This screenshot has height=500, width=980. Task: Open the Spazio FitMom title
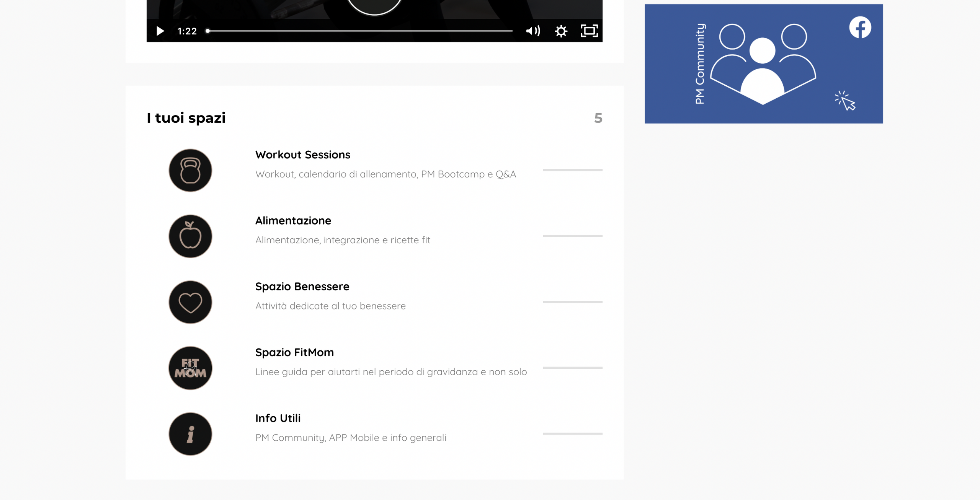[x=294, y=352]
